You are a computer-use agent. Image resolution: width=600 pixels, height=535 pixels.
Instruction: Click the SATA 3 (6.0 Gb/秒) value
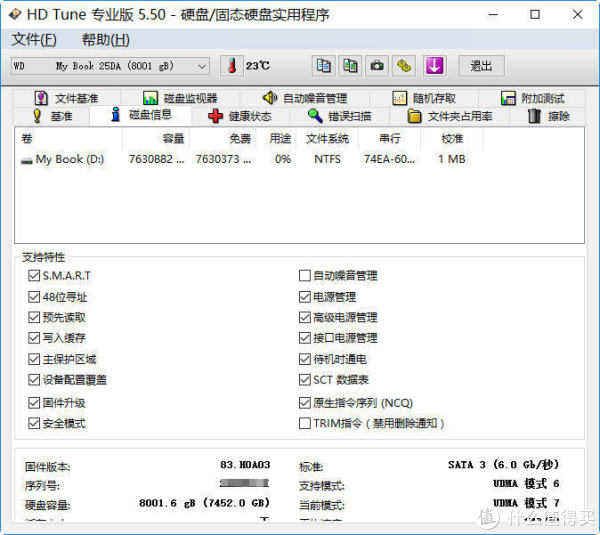pos(504,465)
